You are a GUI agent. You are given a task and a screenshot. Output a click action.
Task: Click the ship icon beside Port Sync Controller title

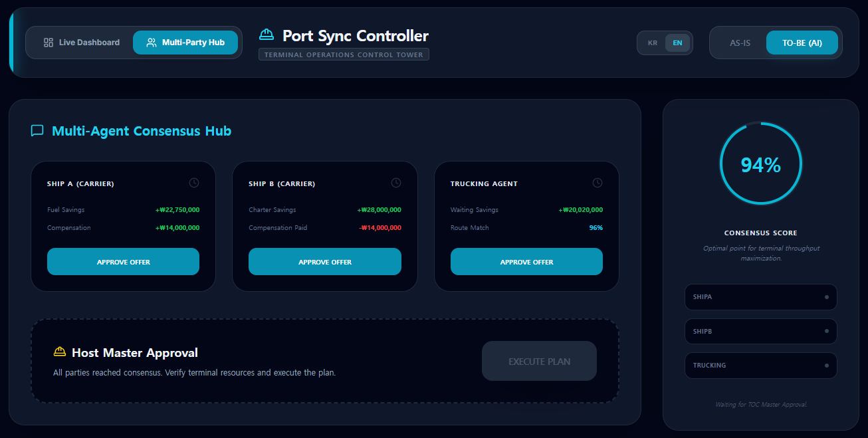267,34
